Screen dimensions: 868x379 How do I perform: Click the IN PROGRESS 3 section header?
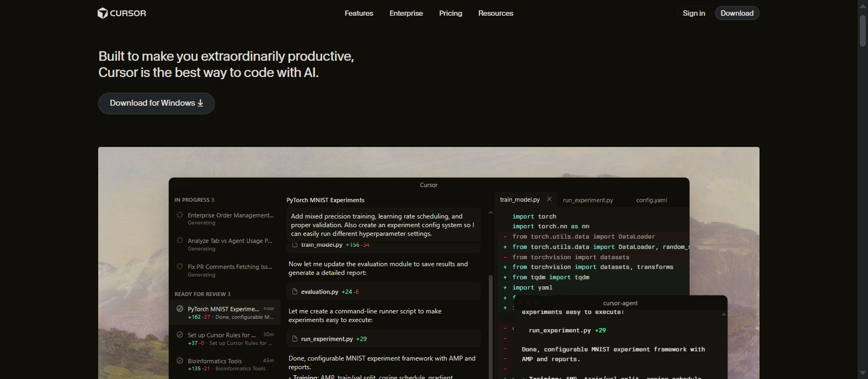pyautogui.click(x=194, y=200)
